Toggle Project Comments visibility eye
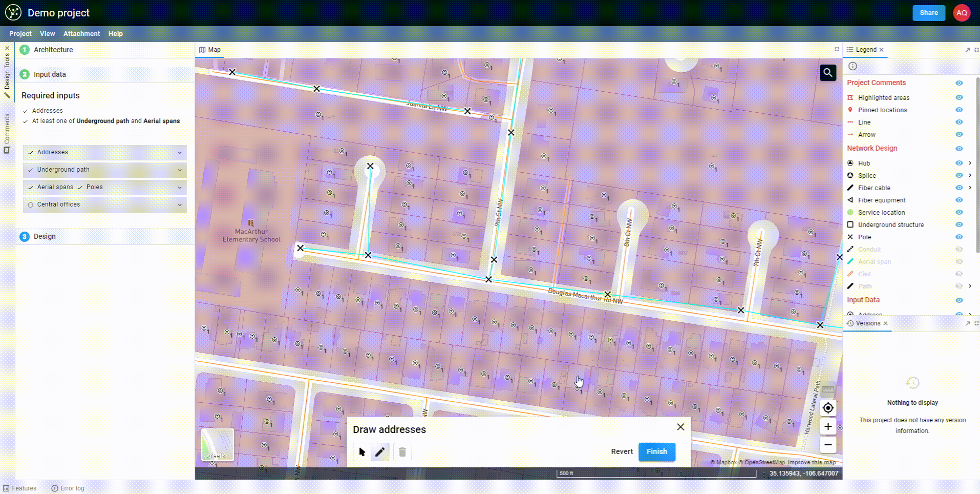 tap(959, 83)
